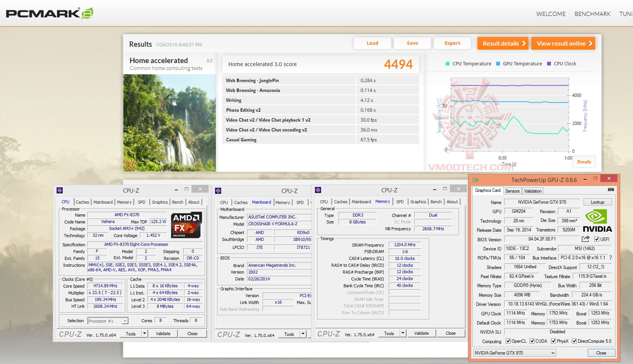Go to the WELCOME section in PCMark
Screen dimensions: 633x364
click(551, 14)
